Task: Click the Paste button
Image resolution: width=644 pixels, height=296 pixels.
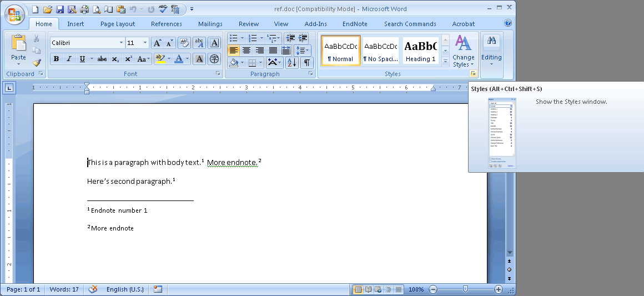Action: click(x=18, y=51)
